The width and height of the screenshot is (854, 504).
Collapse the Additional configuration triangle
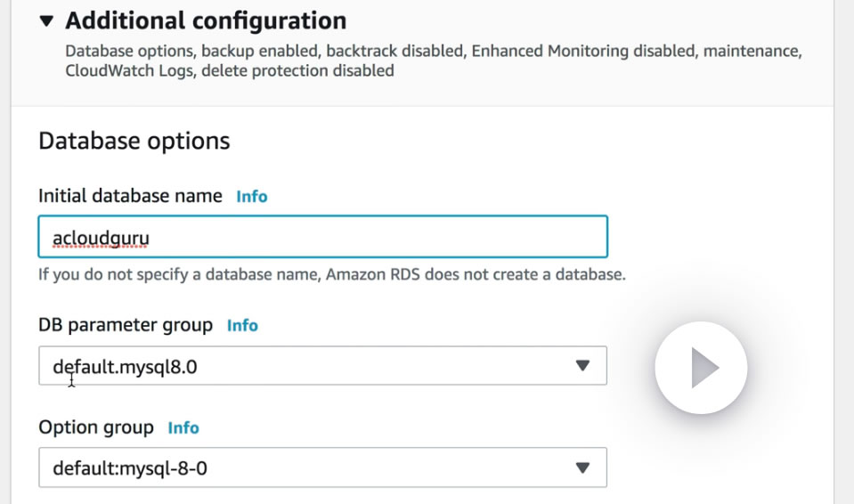[x=47, y=21]
